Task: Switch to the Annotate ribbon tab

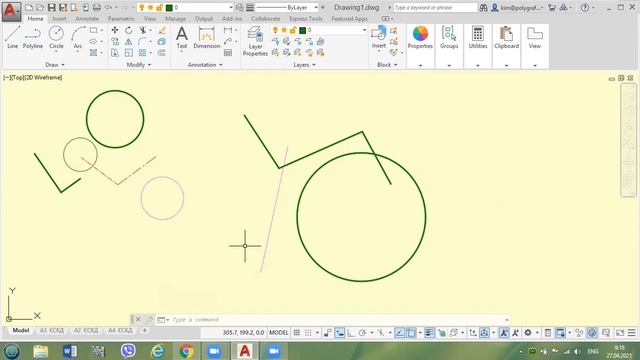Action: pos(87,19)
